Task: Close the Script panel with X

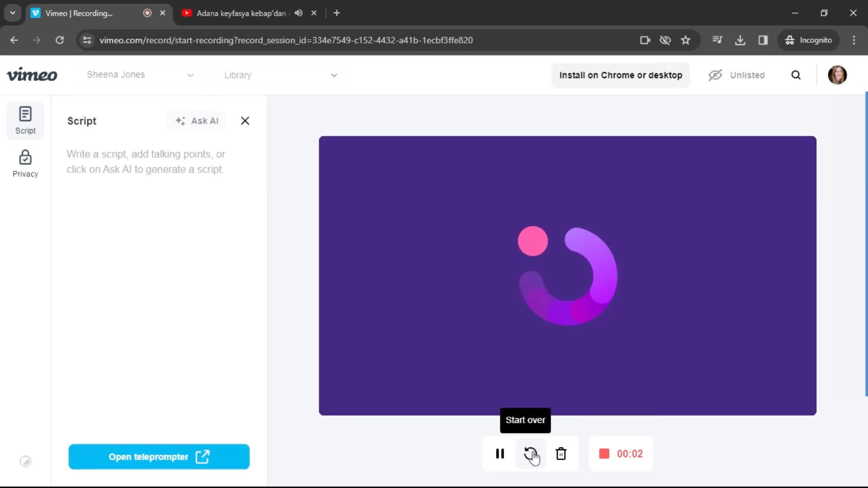Action: click(x=245, y=120)
